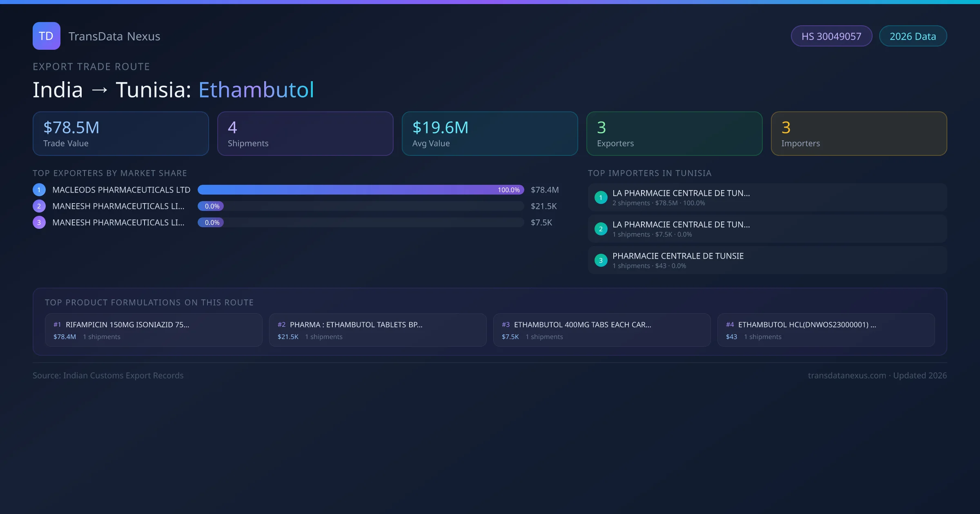Switch to TOP IMPORTERS IN TUNISIA section
This screenshot has height=514, width=980.
pyautogui.click(x=650, y=173)
